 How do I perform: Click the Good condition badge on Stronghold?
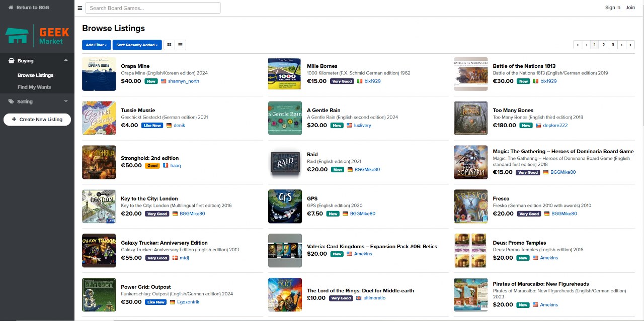tap(152, 166)
